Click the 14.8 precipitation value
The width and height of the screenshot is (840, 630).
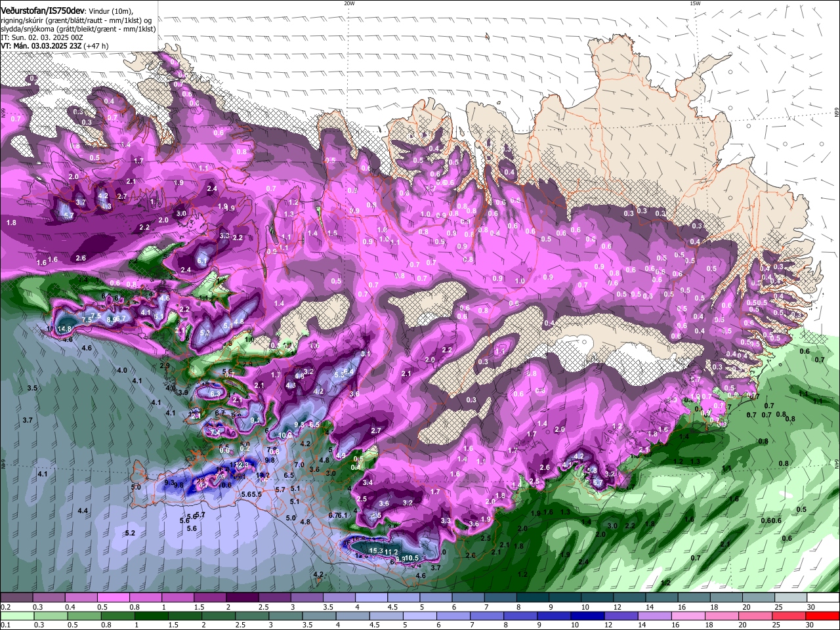coord(64,328)
